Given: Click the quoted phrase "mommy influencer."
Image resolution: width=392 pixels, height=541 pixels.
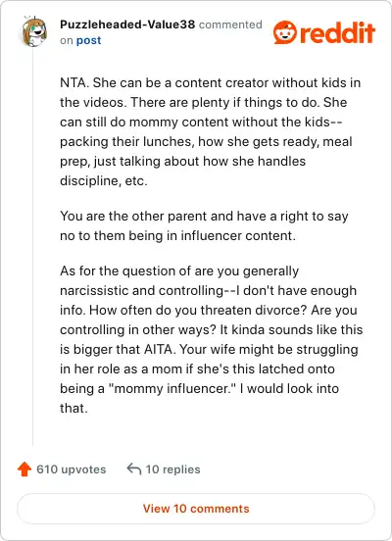Looking at the screenshot, I should (x=172, y=388).
